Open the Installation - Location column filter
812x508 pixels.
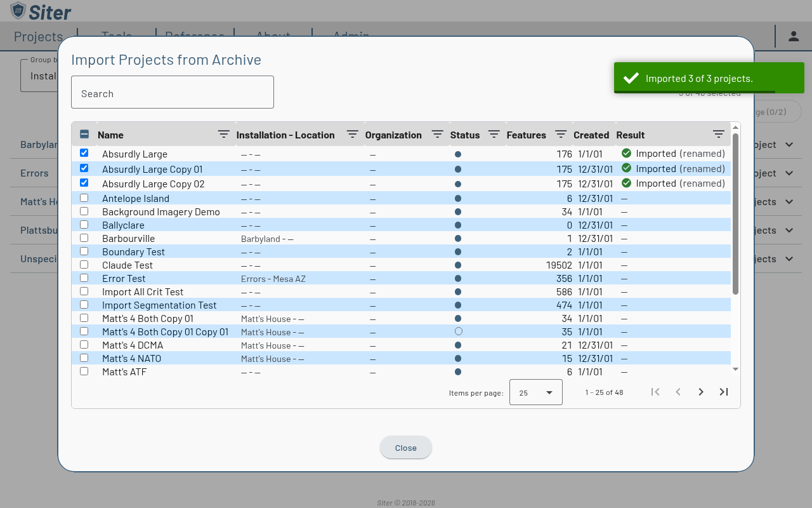point(353,135)
